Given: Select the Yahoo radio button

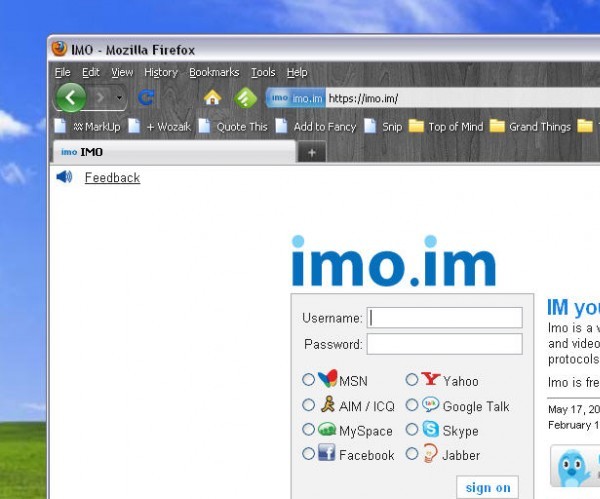Looking at the screenshot, I should (412, 380).
